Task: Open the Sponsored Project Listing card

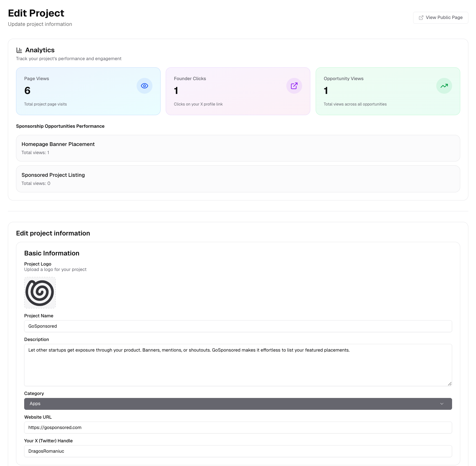Action: pos(238,179)
